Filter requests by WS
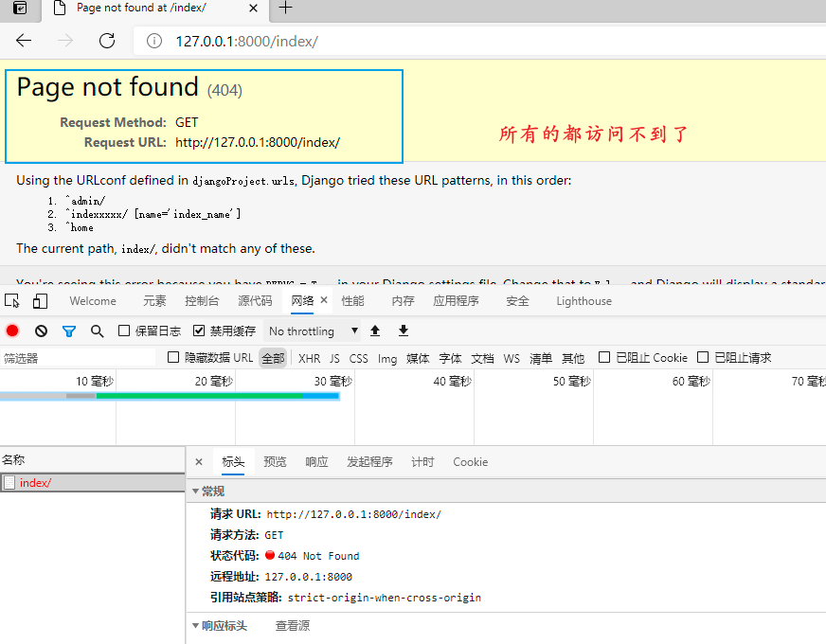This screenshot has width=826, height=644. click(x=512, y=359)
